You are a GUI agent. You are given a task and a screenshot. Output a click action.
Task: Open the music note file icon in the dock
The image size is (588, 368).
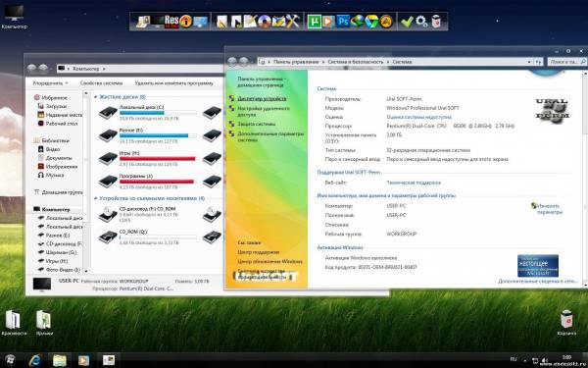(236, 22)
